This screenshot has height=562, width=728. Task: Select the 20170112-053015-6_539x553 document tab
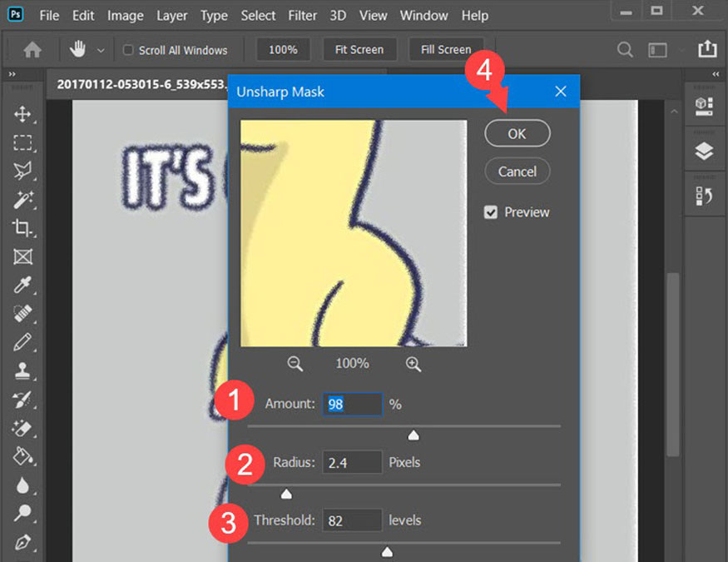click(141, 85)
